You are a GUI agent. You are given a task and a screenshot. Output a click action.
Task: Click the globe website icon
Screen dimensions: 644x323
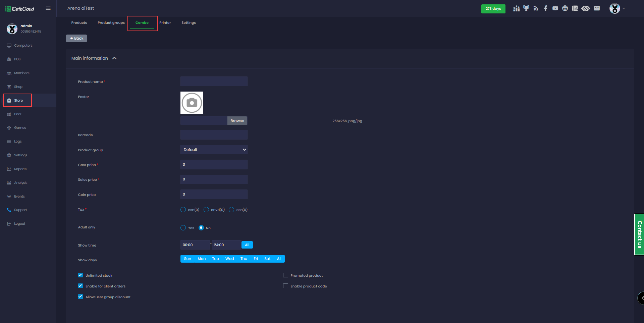pyautogui.click(x=565, y=8)
